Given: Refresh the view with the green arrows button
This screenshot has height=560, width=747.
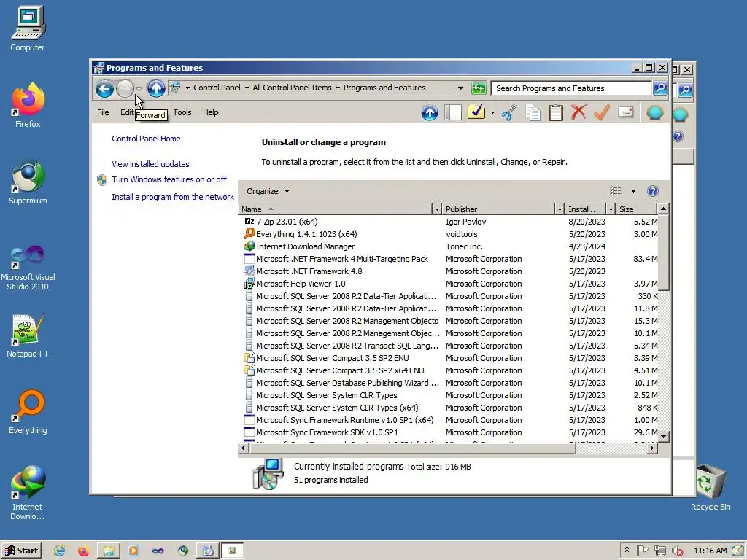Looking at the screenshot, I should (479, 88).
